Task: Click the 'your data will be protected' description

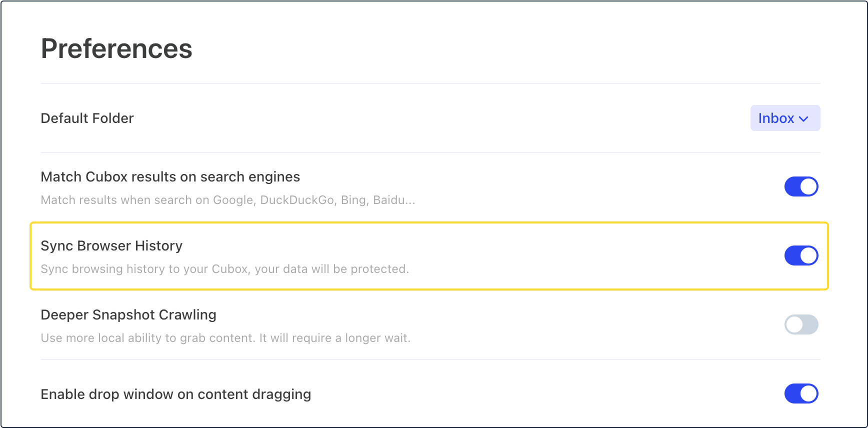Action: (224, 269)
